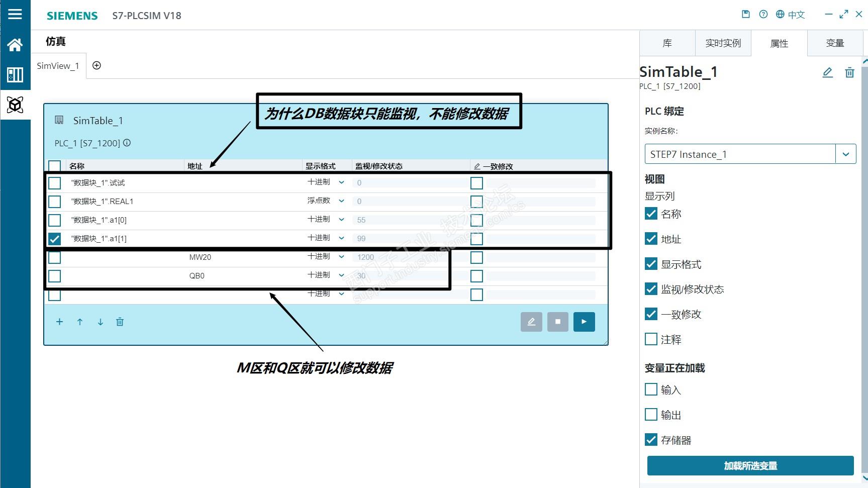Switch to the 变量 tab
The image size is (868, 488).
pyautogui.click(x=835, y=43)
